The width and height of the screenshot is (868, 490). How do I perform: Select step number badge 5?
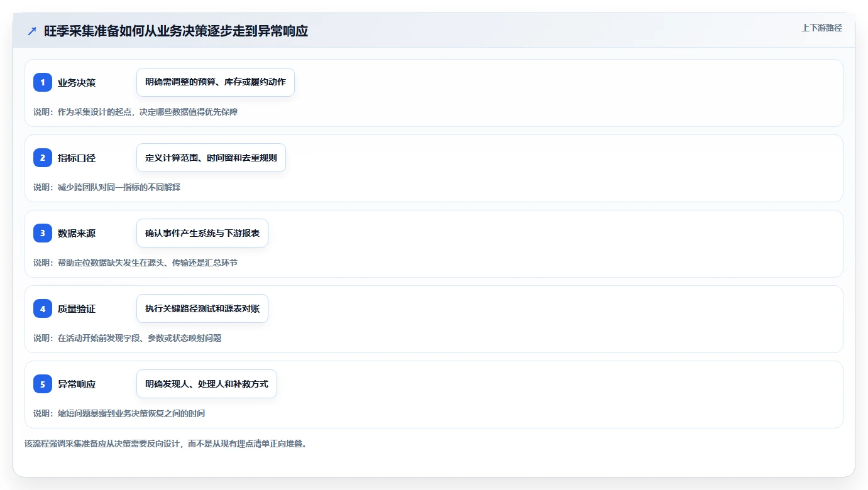(x=43, y=384)
